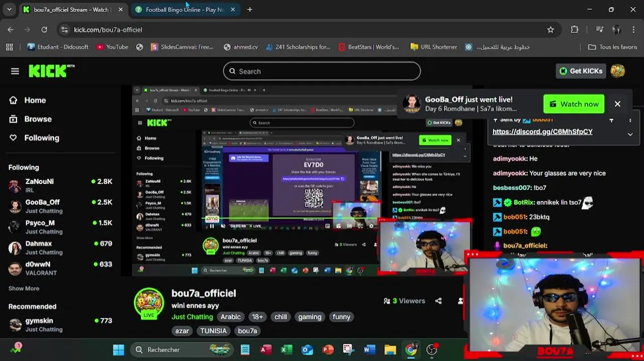Open the SlidesCarnival bookmark

[x=182, y=47]
